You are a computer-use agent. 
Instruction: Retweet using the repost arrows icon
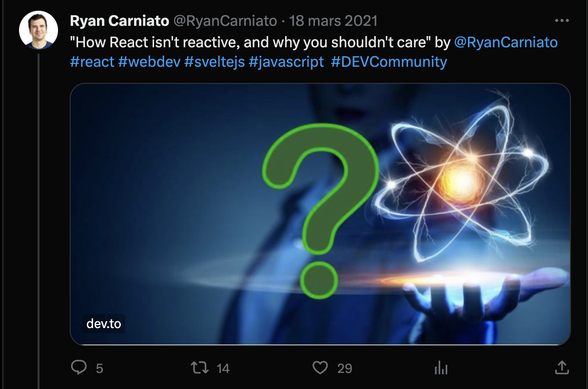[199, 367]
